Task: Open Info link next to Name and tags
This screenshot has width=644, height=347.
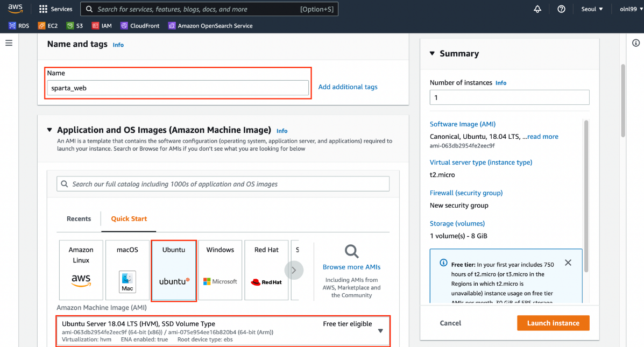Action: (x=118, y=45)
